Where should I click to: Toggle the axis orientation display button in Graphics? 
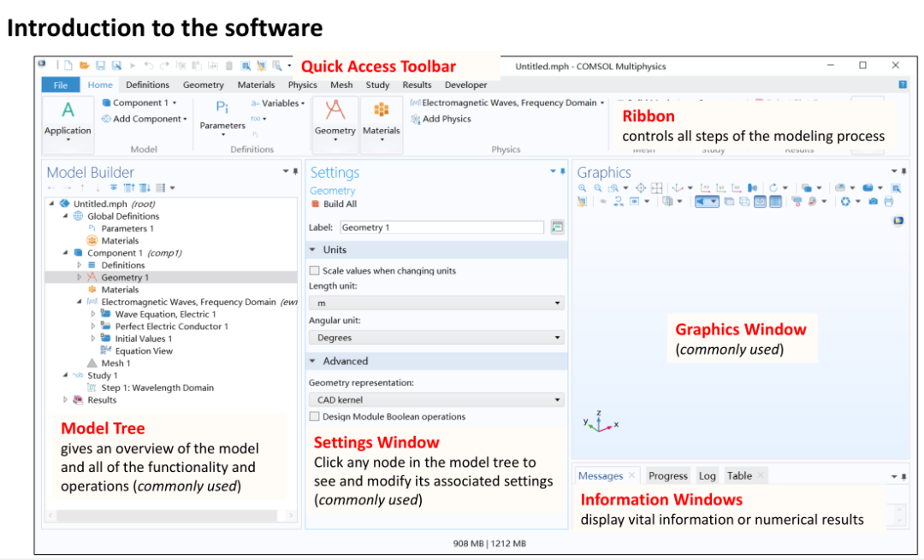pyautogui.click(x=761, y=201)
